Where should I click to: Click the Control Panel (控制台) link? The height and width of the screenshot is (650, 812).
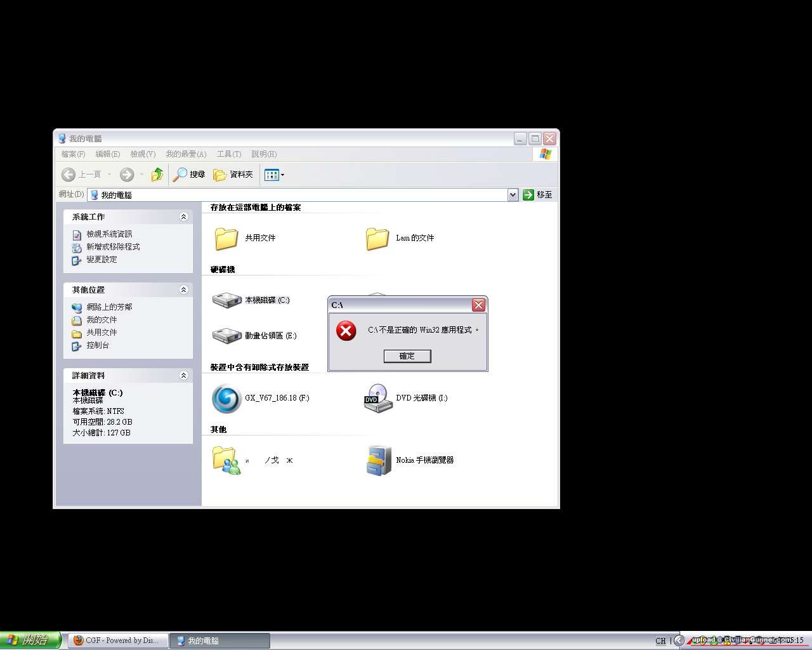tap(98, 345)
